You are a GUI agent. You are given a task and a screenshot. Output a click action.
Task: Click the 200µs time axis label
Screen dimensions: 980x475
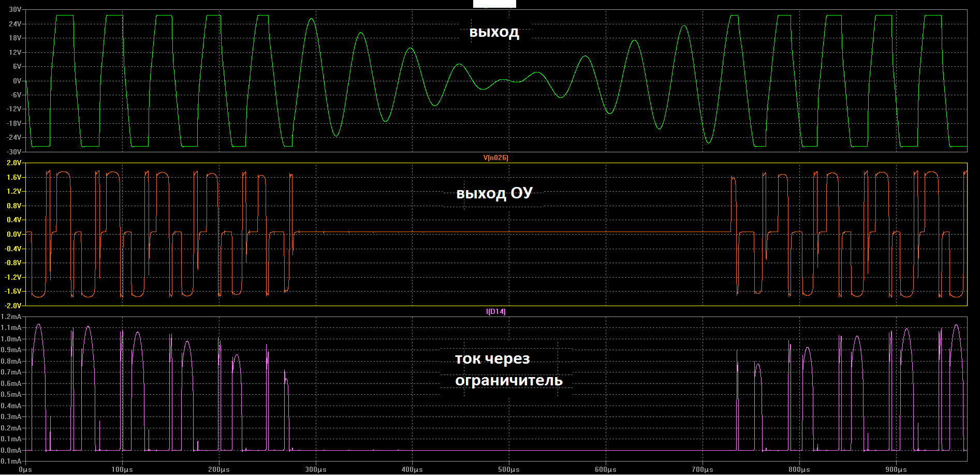(219, 469)
